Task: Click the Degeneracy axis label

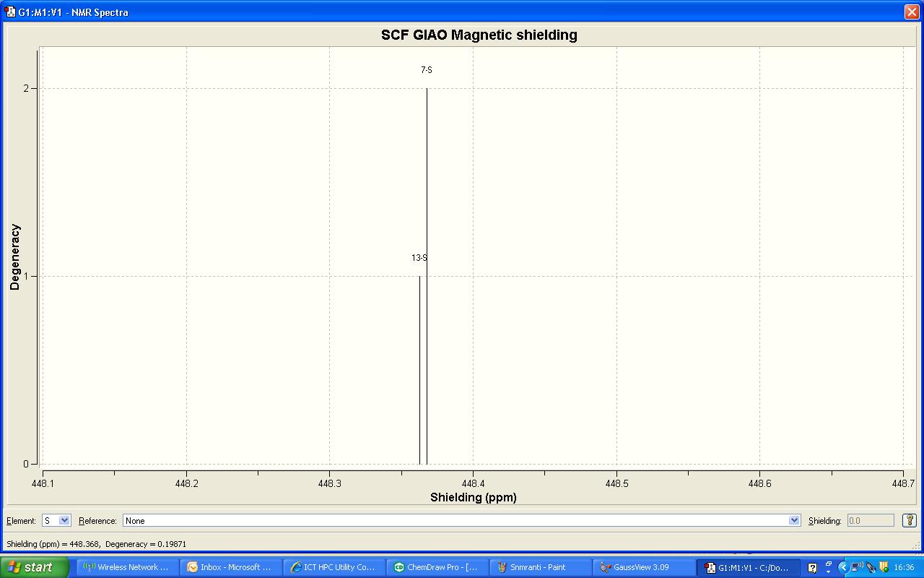Action: 15,257
